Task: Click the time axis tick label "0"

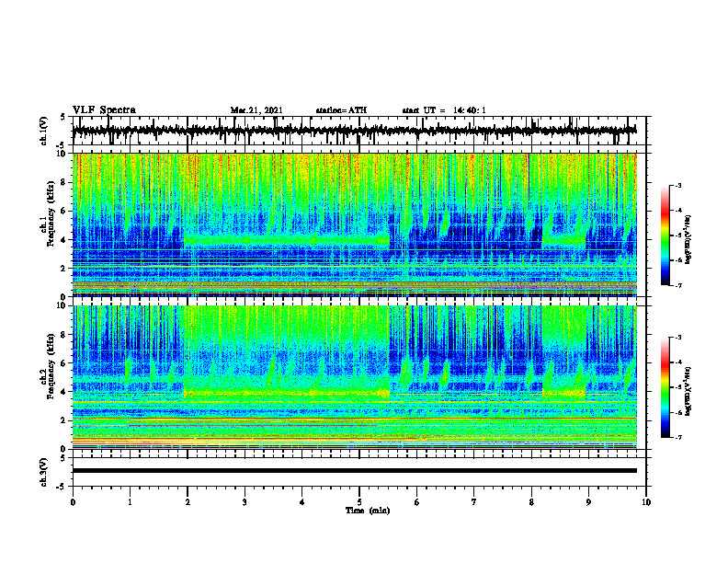Action: tap(73, 502)
